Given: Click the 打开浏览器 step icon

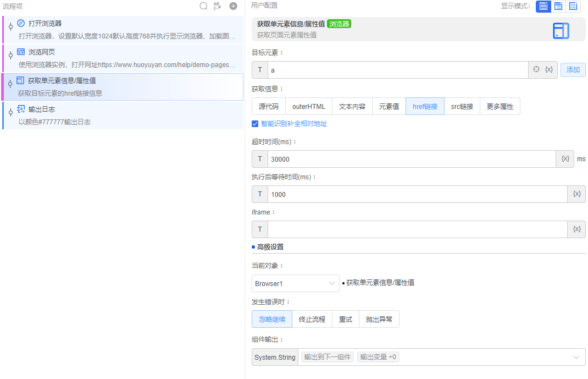Looking at the screenshot, I should (21, 24).
